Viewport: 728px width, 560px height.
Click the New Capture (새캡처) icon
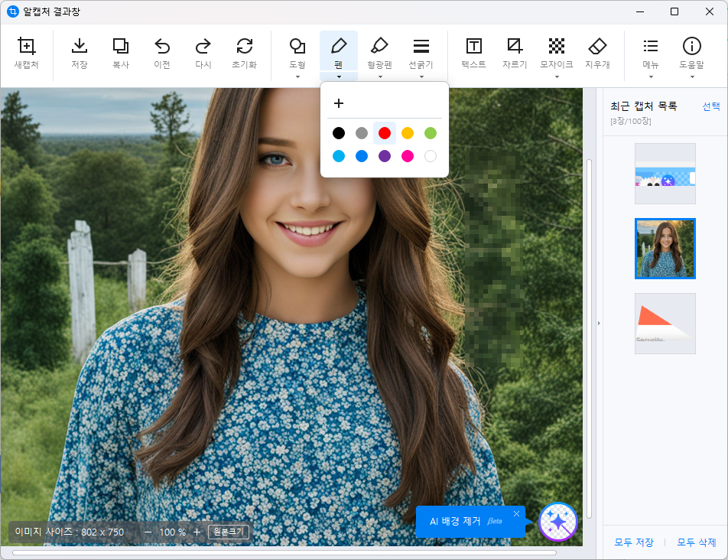click(x=27, y=47)
